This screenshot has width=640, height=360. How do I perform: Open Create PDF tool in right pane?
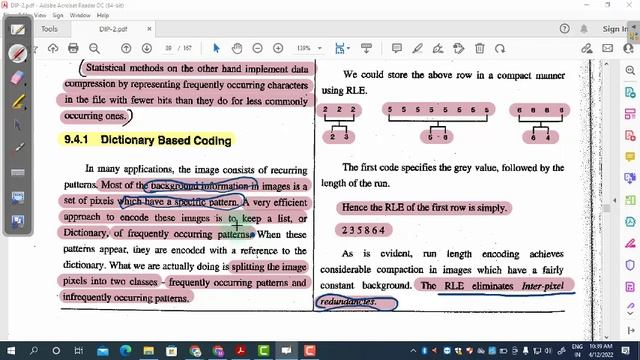630,136
